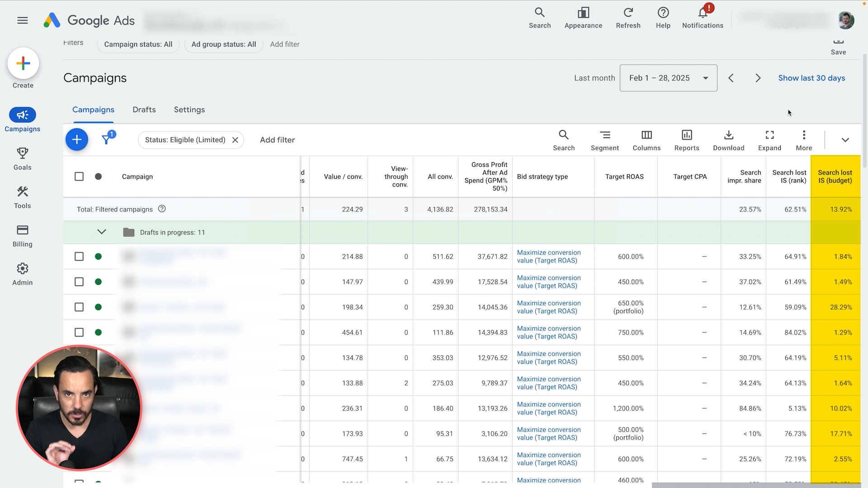Expand the Drafts in progress row
The image size is (868, 488).
(x=102, y=232)
